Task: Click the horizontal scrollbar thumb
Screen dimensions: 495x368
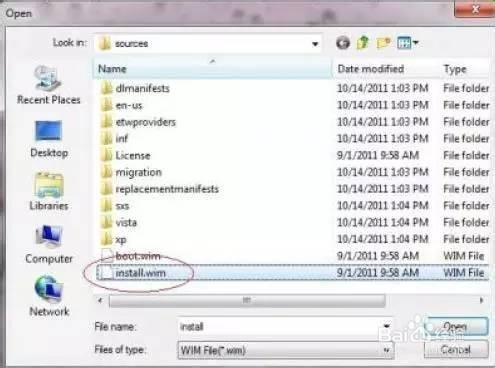Action: (x=247, y=301)
